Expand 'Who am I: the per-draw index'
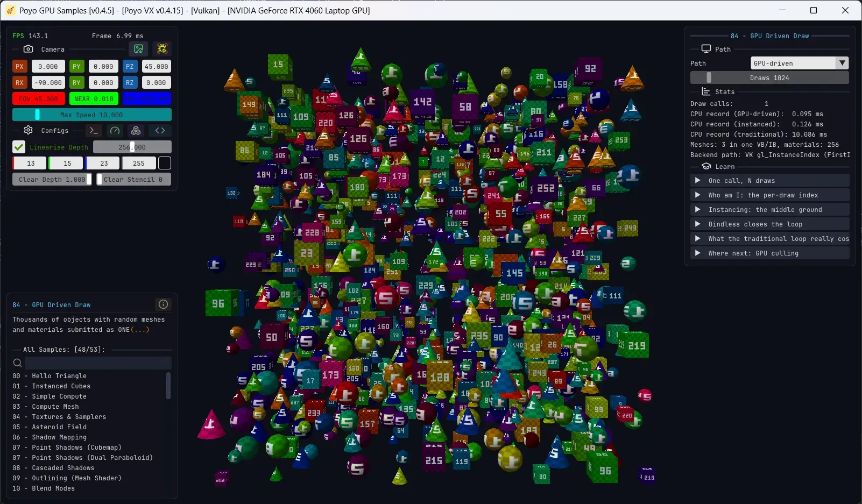862x504 pixels. click(770, 195)
